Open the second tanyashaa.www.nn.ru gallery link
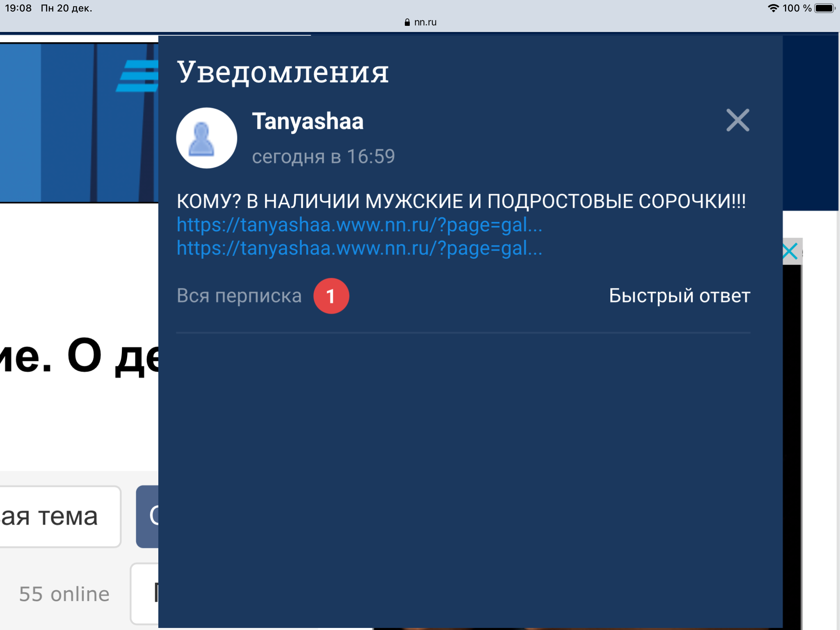Viewport: 840px width, 630px height. click(x=359, y=248)
